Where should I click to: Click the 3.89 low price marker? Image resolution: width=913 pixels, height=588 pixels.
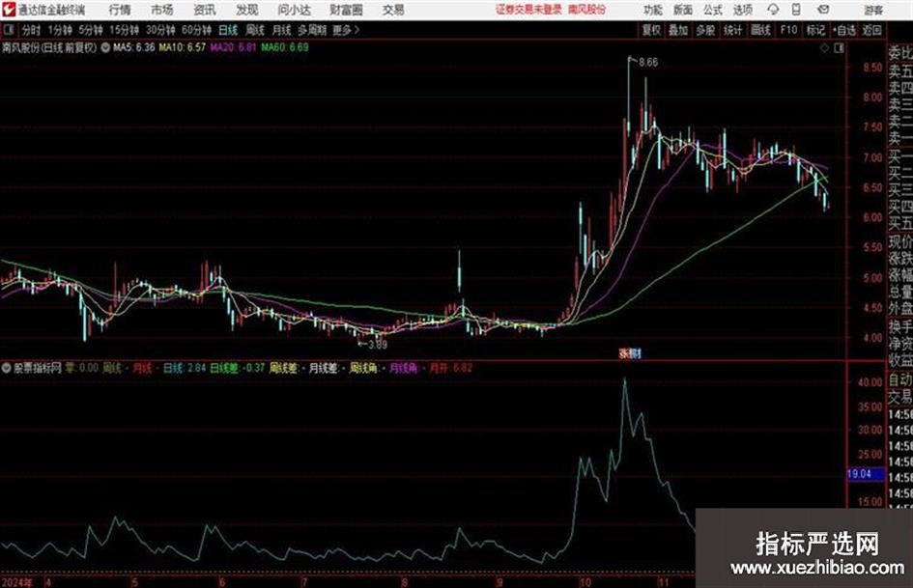click(x=378, y=345)
